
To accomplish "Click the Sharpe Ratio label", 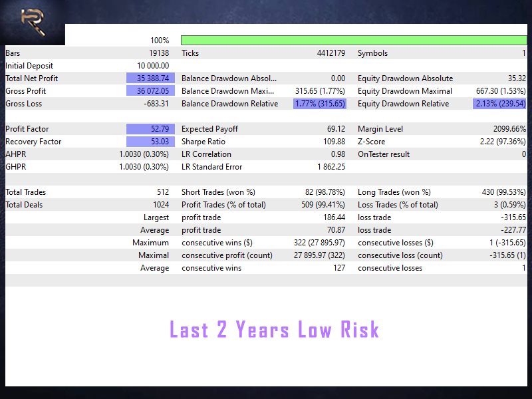I will pos(203,141).
